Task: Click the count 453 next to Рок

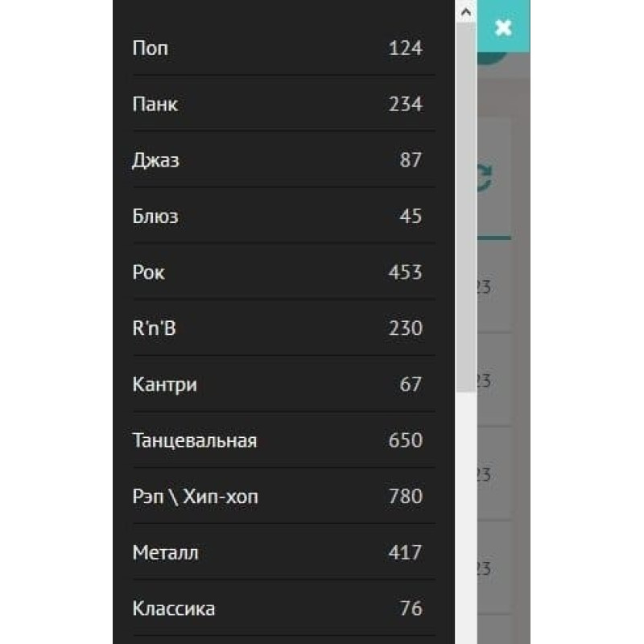Action: [x=407, y=272]
